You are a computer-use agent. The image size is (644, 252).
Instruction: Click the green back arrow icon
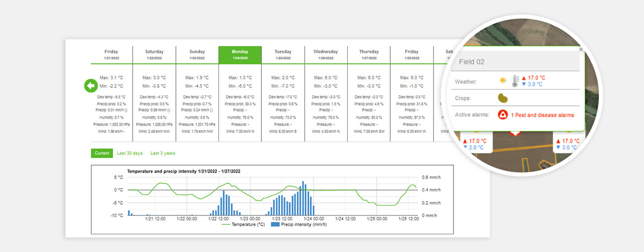(91, 86)
